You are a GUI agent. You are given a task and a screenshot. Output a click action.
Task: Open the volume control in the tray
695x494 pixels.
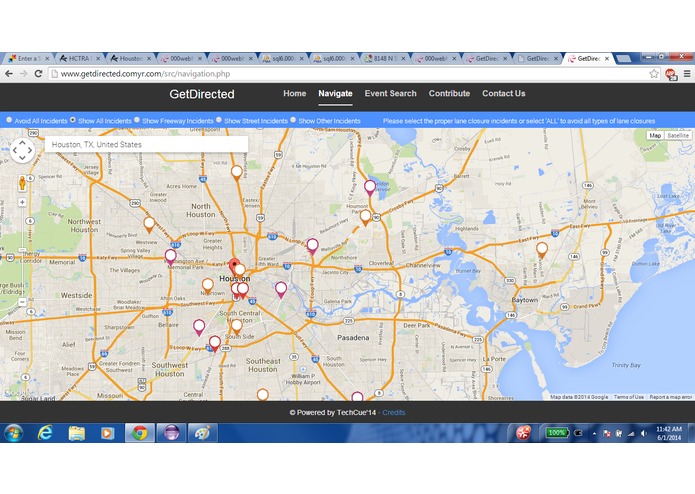[x=644, y=433]
